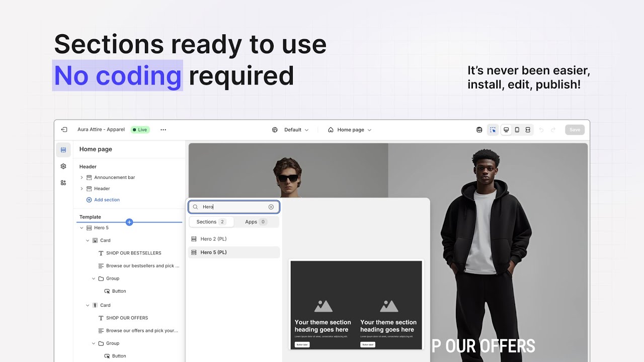The width and height of the screenshot is (644, 362).
Task: Click the Save button
Action: [x=575, y=130]
